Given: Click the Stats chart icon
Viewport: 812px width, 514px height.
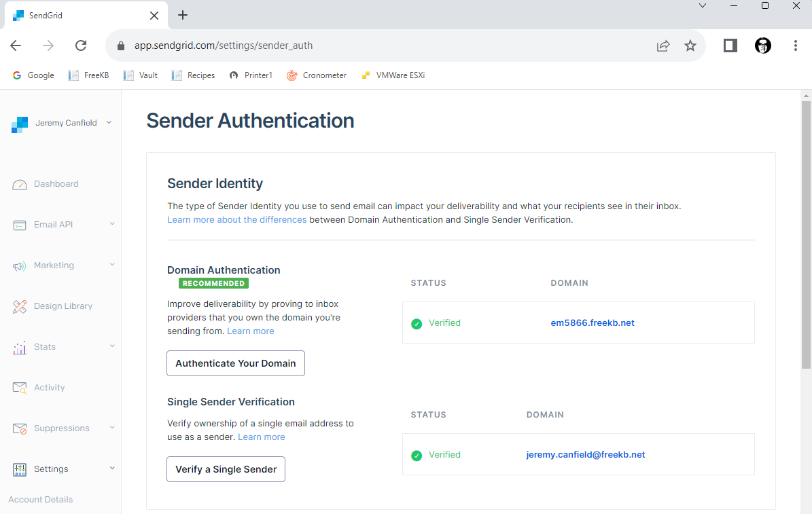Looking at the screenshot, I should (20, 348).
